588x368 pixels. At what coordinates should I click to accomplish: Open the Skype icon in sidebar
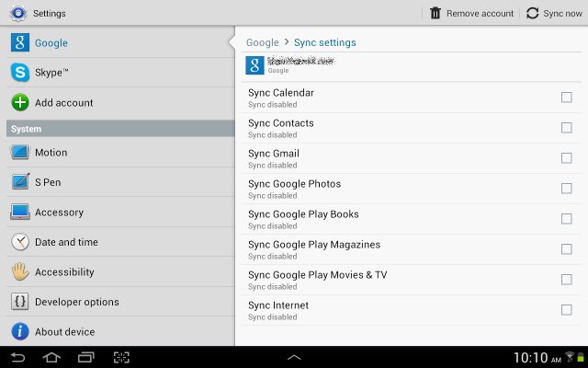[x=20, y=72]
